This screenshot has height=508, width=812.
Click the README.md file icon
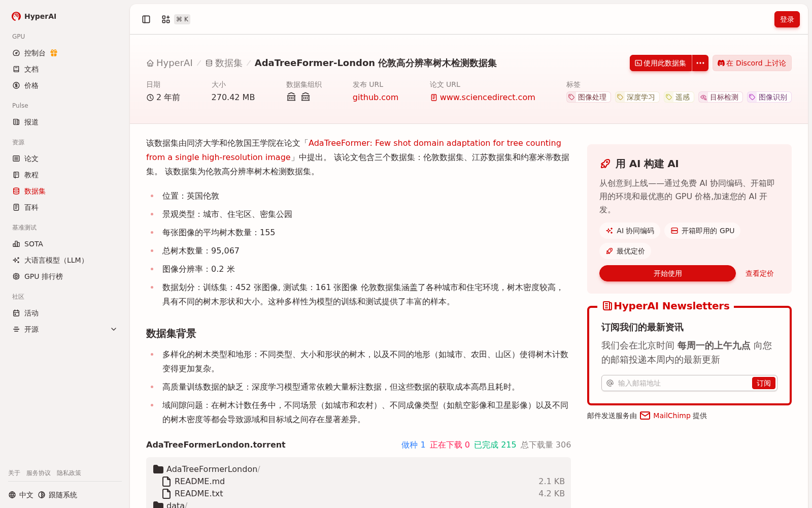166,481
